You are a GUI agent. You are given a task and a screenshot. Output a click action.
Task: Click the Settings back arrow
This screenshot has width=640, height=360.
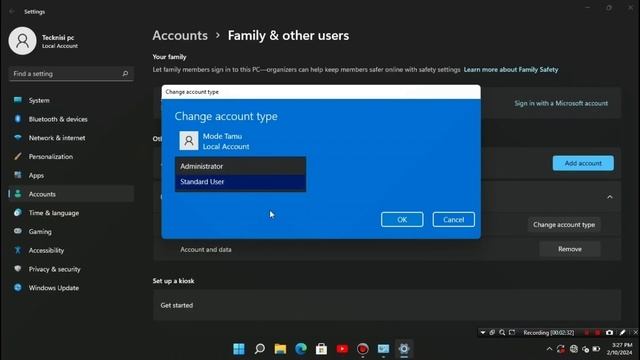tap(12, 12)
